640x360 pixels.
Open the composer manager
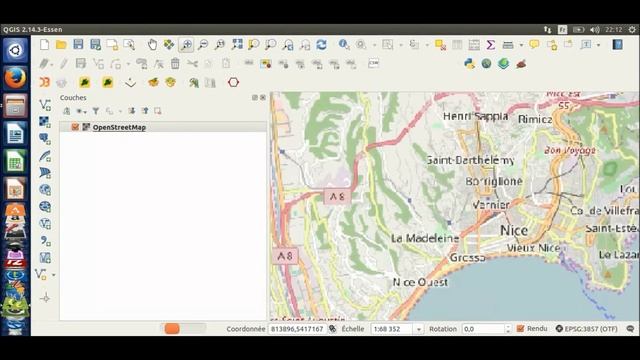click(x=129, y=44)
